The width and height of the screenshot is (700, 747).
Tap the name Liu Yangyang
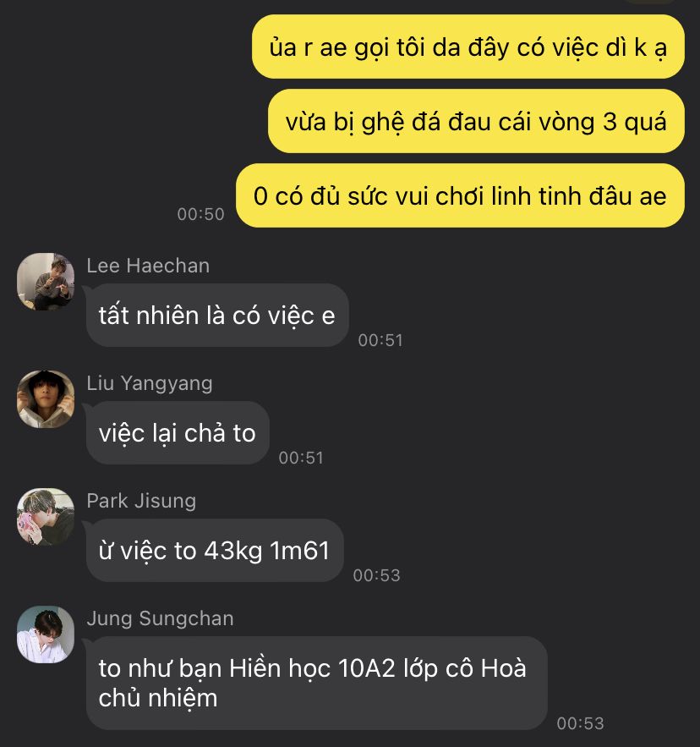(150, 383)
